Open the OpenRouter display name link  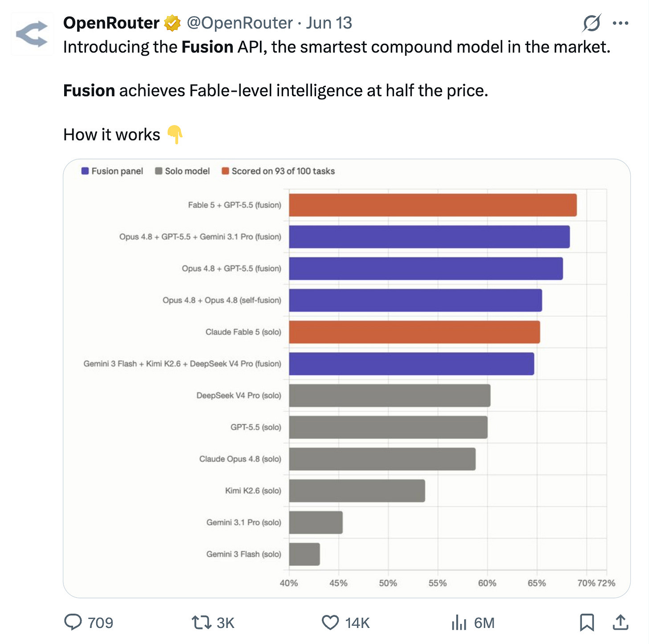pos(111,23)
